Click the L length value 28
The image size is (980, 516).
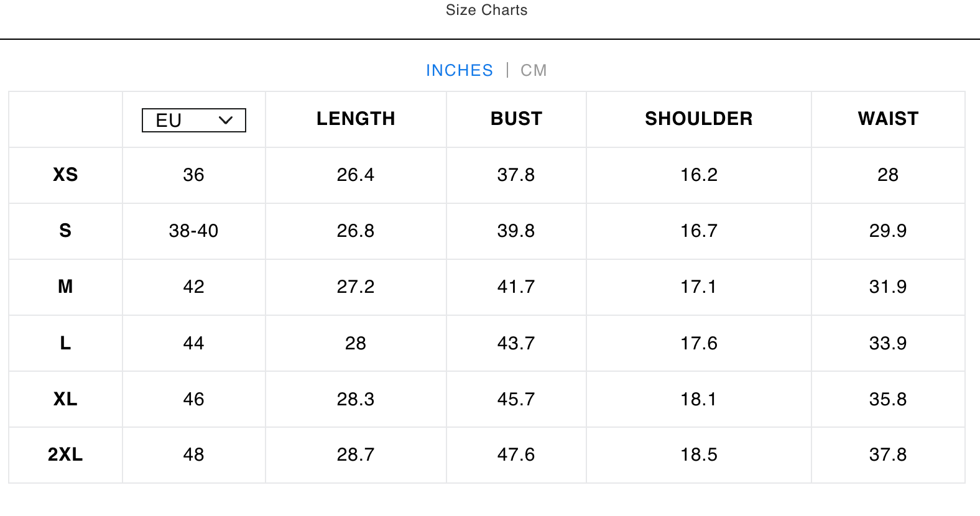356,343
